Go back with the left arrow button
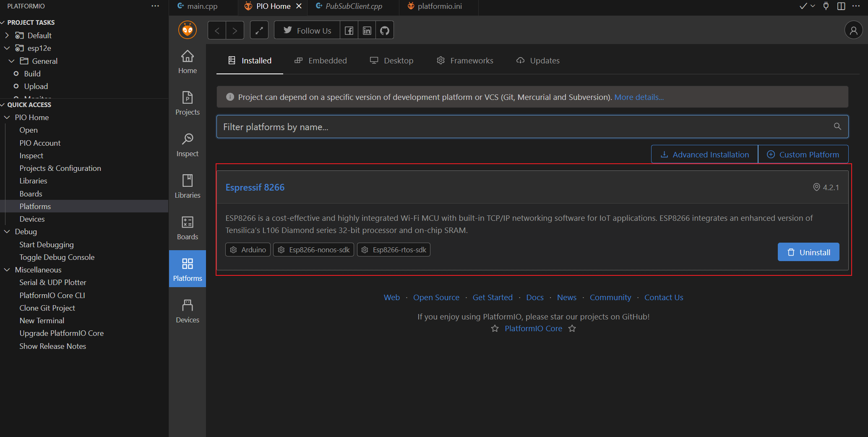The width and height of the screenshot is (868, 437). click(x=217, y=31)
